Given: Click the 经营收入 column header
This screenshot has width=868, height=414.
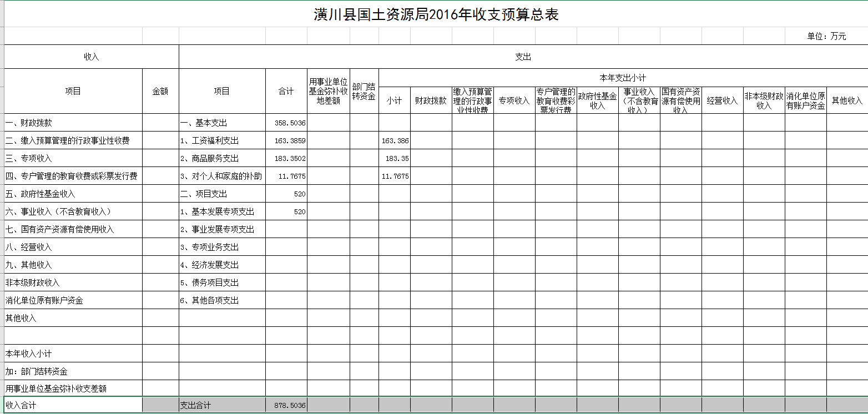Looking at the screenshot, I should tap(722, 100).
